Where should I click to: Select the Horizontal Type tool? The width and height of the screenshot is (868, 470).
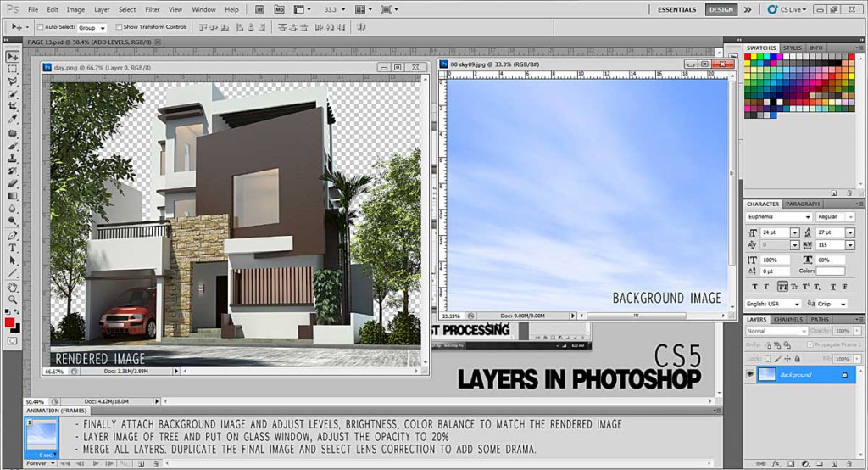click(12, 248)
